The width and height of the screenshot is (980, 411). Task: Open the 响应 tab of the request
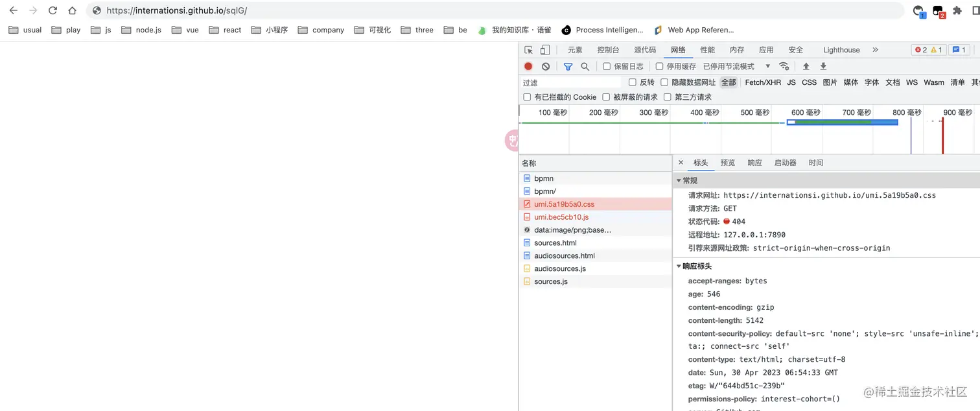(x=755, y=163)
